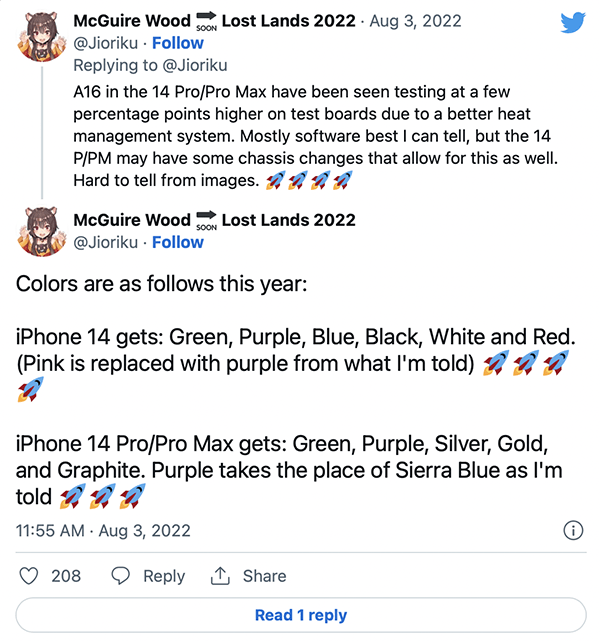
Task: Open the Replying to @Jioriku mention
Action: (195, 65)
